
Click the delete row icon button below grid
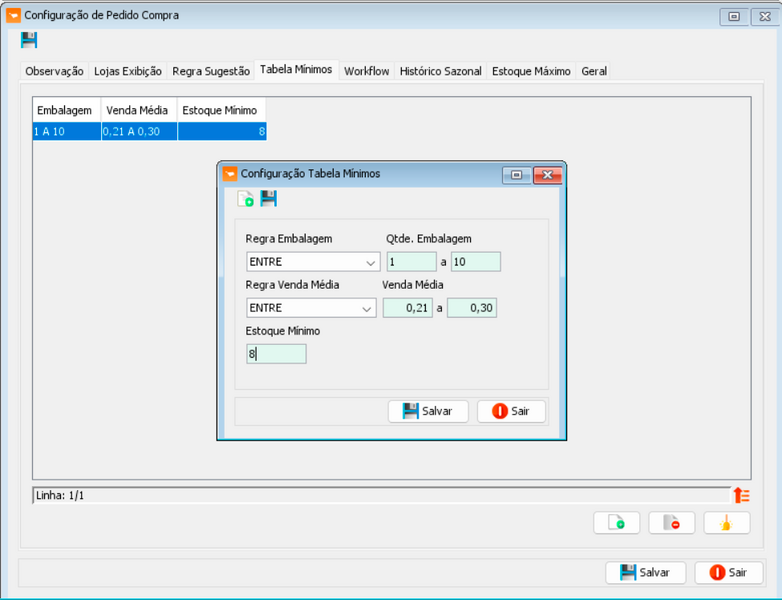click(671, 523)
